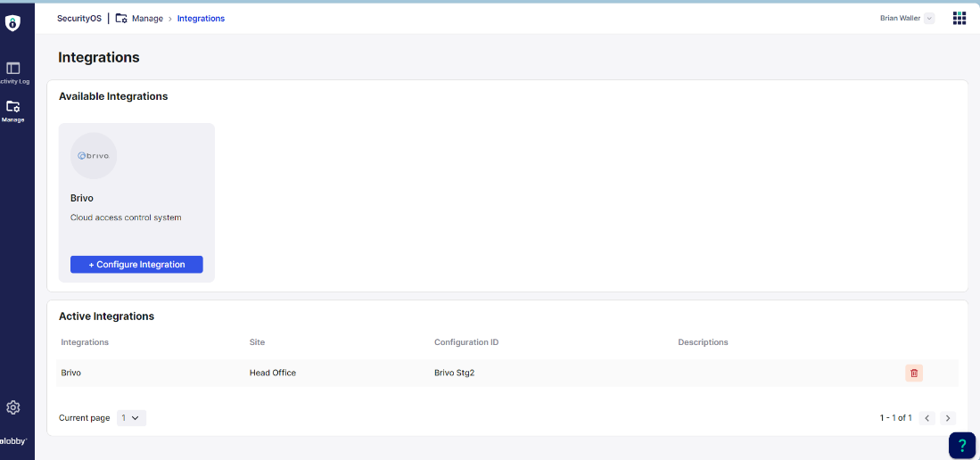
Task: Click the Brivo logo thumbnail
Action: click(94, 156)
